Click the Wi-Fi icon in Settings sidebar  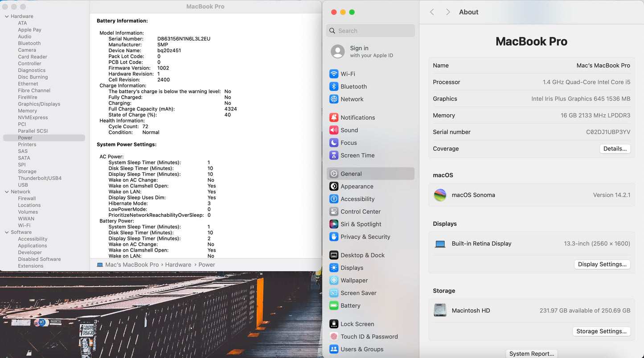tap(333, 74)
